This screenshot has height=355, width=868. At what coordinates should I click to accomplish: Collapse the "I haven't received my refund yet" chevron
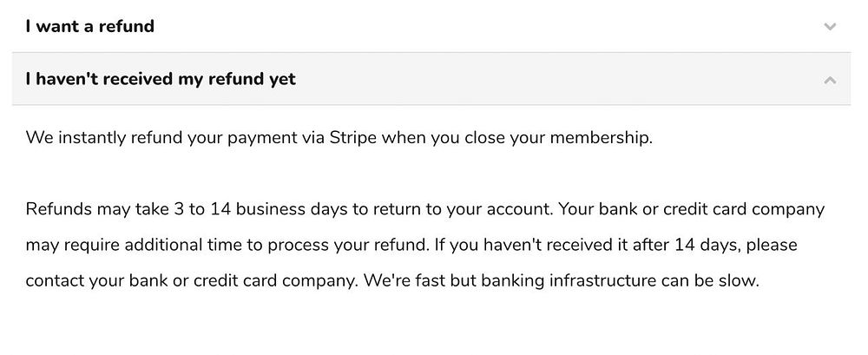click(x=830, y=80)
